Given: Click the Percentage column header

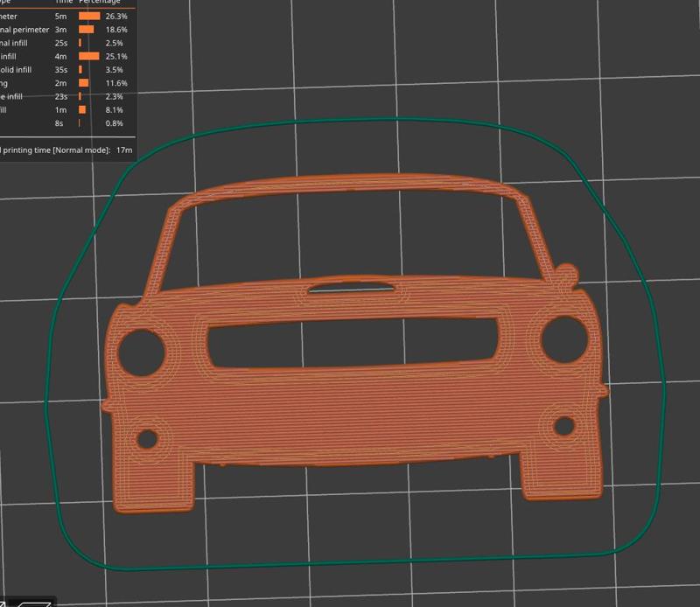Looking at the screenshot, I should [x=99, y=3].
